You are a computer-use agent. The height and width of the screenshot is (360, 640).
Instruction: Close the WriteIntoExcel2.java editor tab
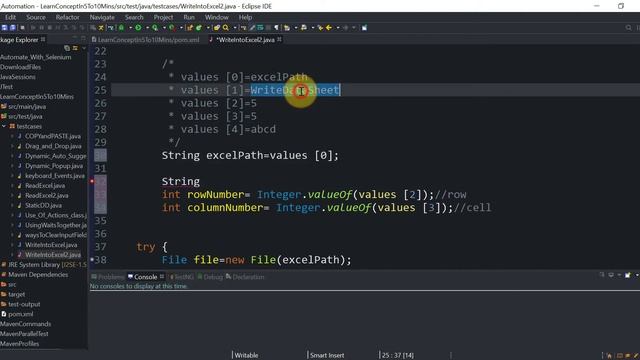click(x=279, y=40)
